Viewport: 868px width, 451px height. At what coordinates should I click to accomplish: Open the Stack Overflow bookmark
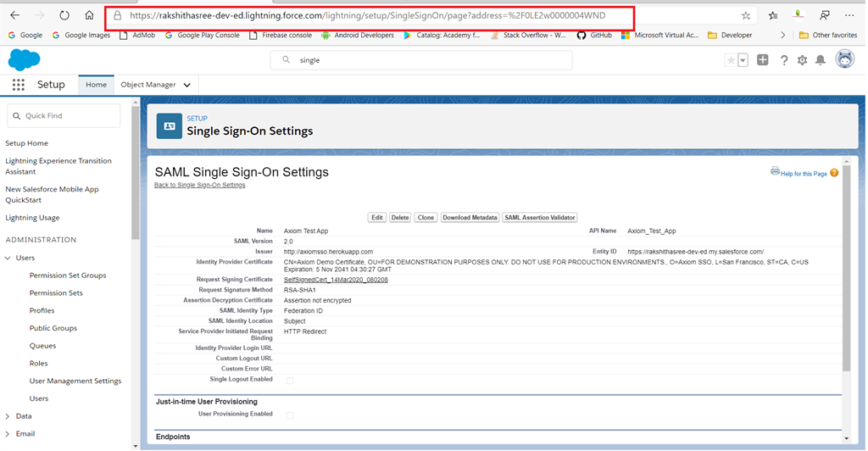click(528, 35)
